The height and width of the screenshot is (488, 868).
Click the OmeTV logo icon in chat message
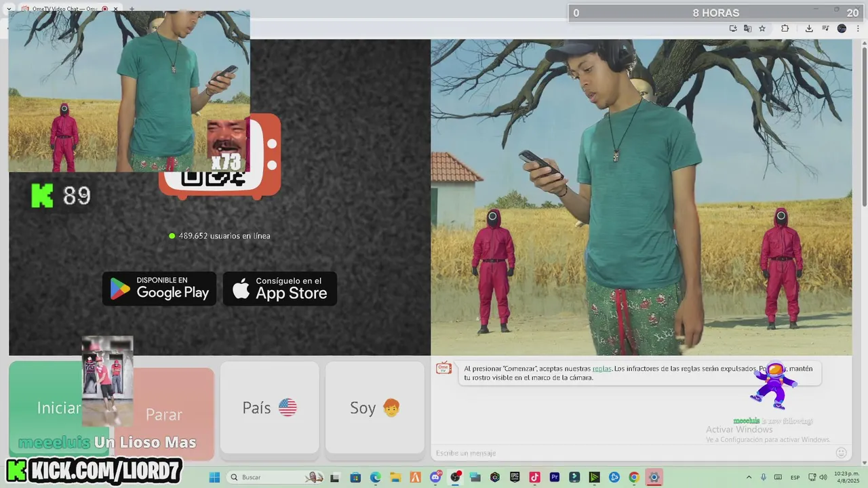[443, 368]
